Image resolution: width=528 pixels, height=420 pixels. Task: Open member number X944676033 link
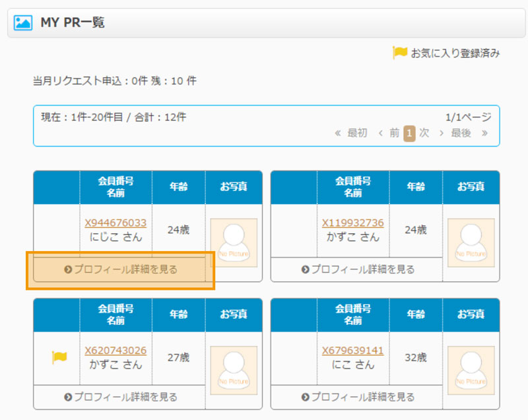coord(115,223)
